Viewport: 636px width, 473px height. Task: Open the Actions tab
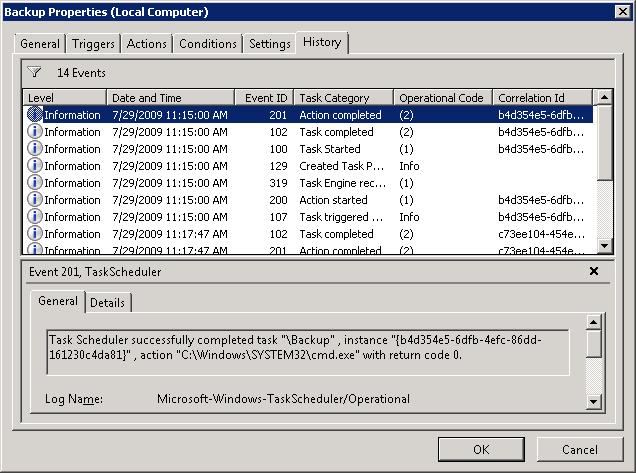pyautogui.click(x=147, y=44)
